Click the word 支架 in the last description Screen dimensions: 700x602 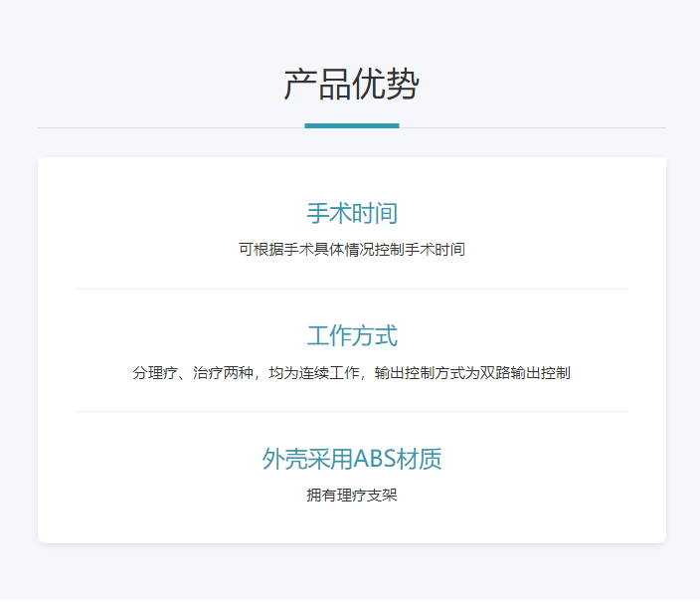pos(382,495)
